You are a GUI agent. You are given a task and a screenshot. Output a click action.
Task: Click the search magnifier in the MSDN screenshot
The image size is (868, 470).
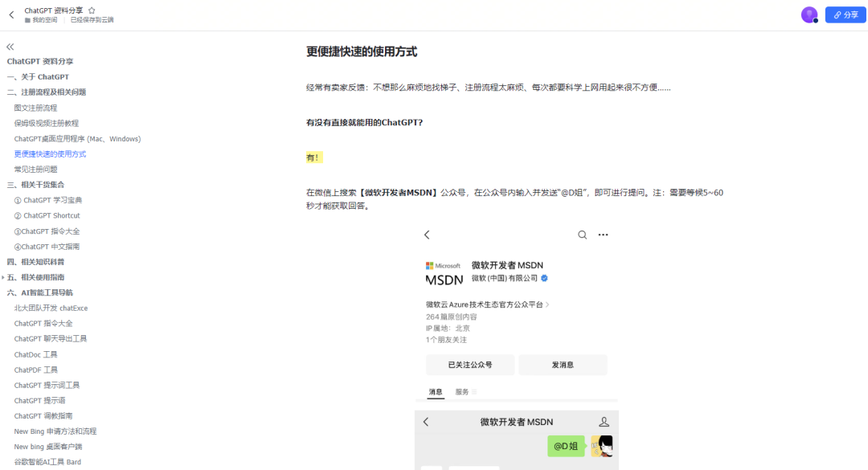tap(583, 235)
